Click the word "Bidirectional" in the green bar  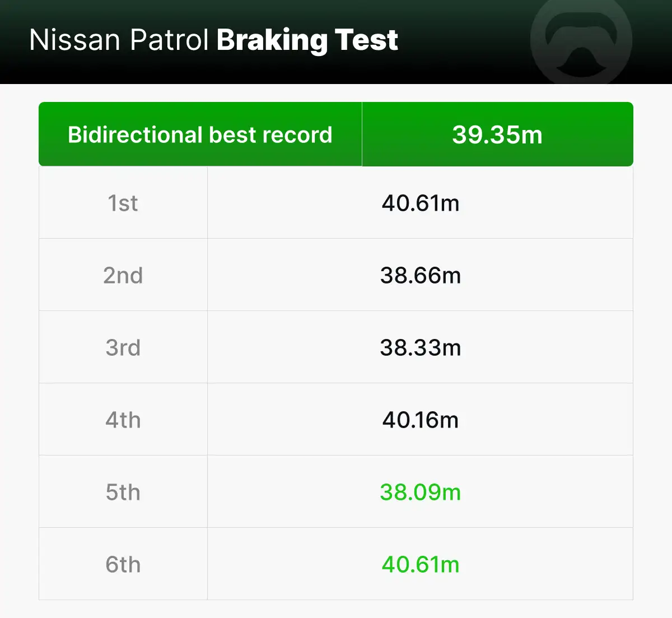tap(134, 135)
